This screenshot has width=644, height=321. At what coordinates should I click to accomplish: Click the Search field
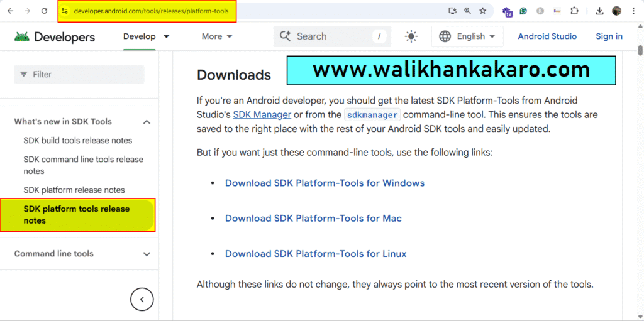point(332,36)
